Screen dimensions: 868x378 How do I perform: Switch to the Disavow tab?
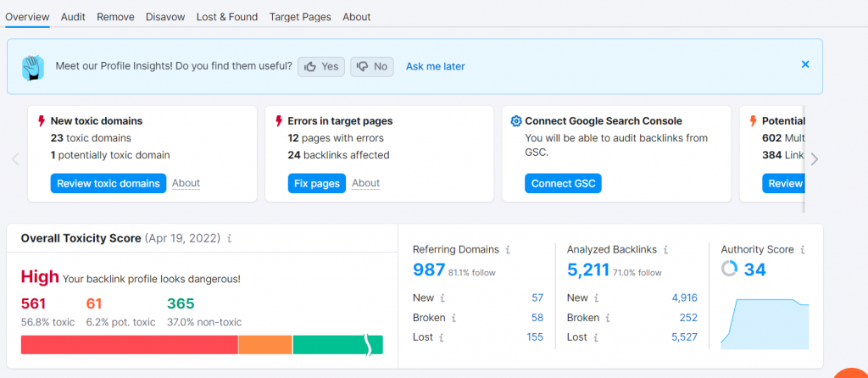(165, 17)
